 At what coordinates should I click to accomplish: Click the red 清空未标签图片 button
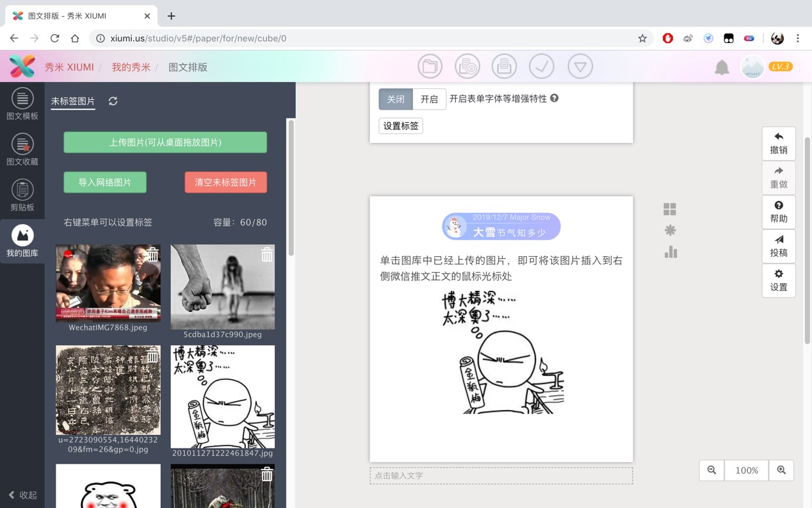click(x=225, y=183)
